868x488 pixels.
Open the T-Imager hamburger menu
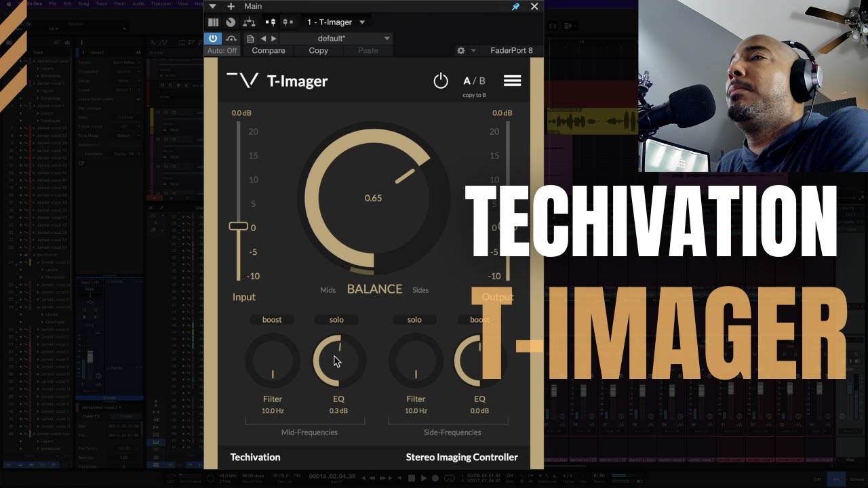point(512,81)
